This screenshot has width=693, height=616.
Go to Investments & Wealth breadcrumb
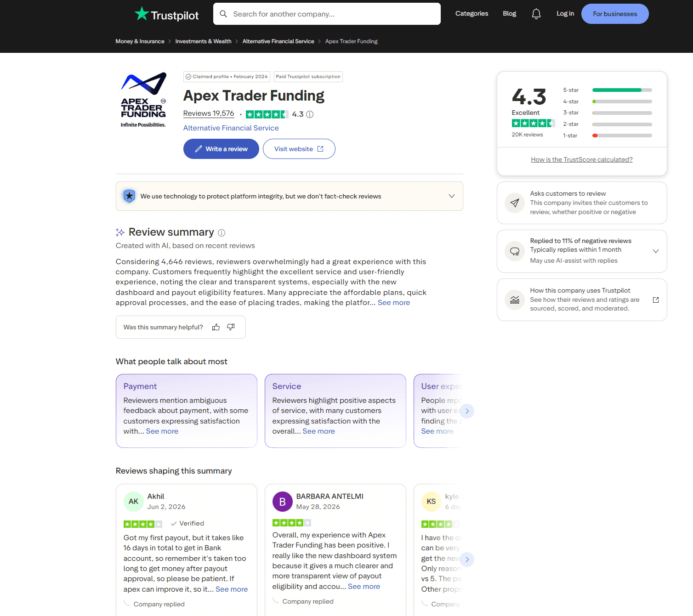click(204, 41)
